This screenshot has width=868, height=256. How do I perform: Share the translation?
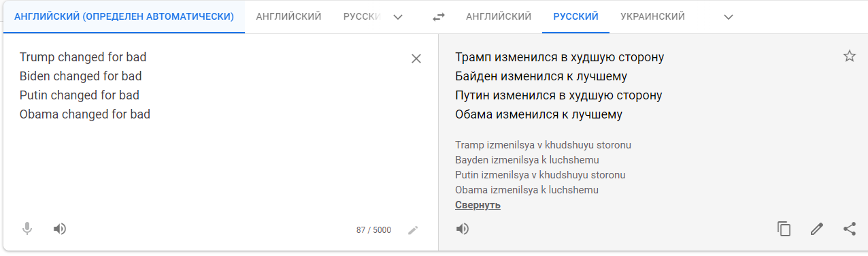coord(850,229)
